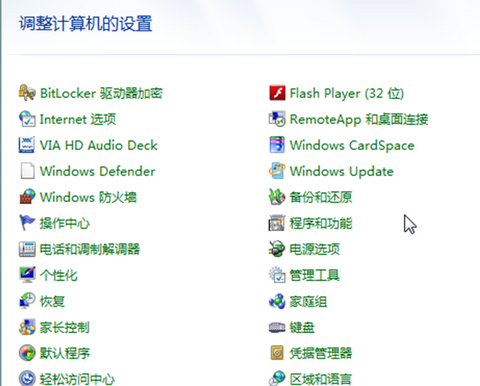
Task: Click the 默认程序 Windows orb icon
Action: (27, 353)
